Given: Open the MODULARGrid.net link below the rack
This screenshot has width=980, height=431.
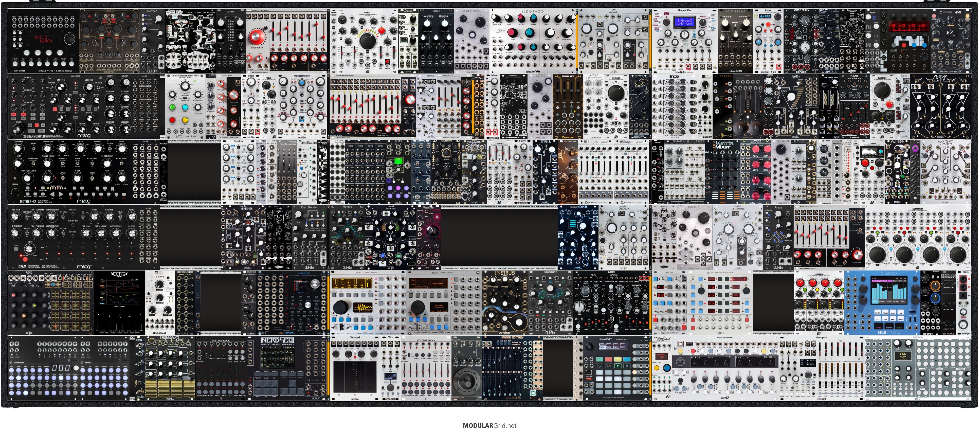Looking at the screenshot, I should (x=489, y=425).
